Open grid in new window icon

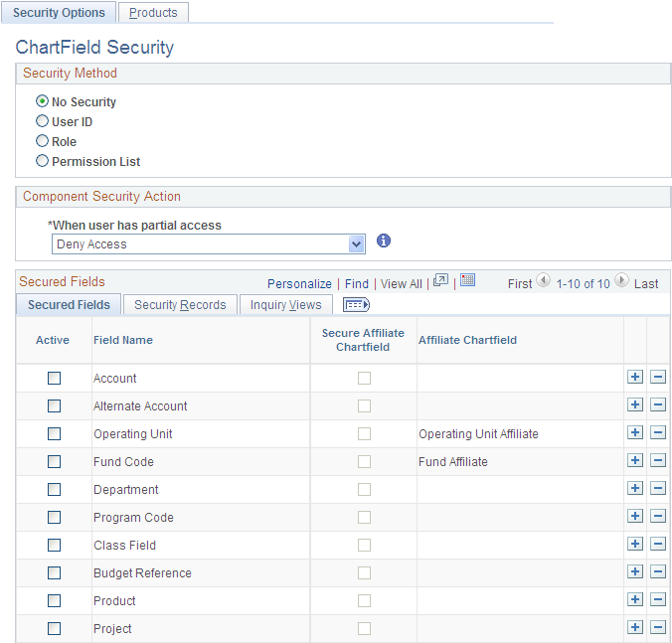440,280
